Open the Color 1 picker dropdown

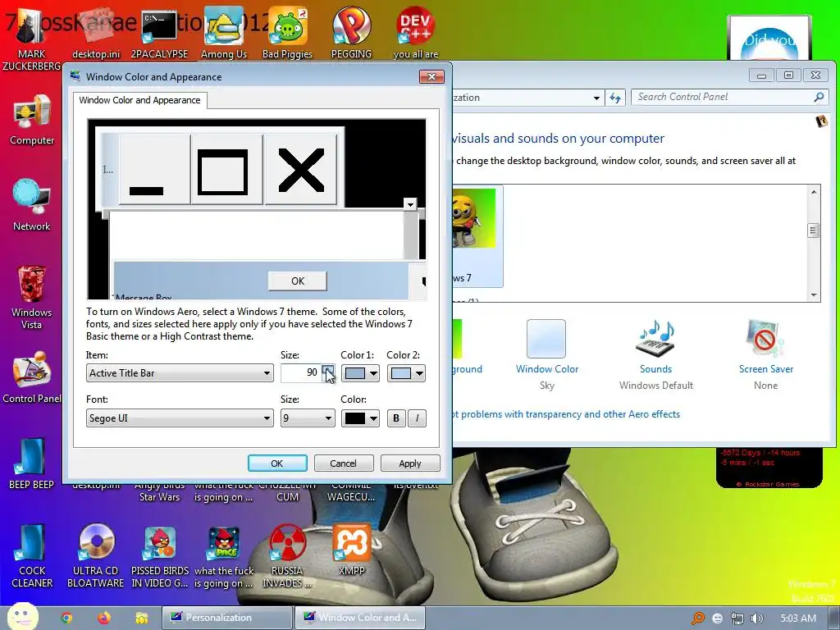coord(360,373)
